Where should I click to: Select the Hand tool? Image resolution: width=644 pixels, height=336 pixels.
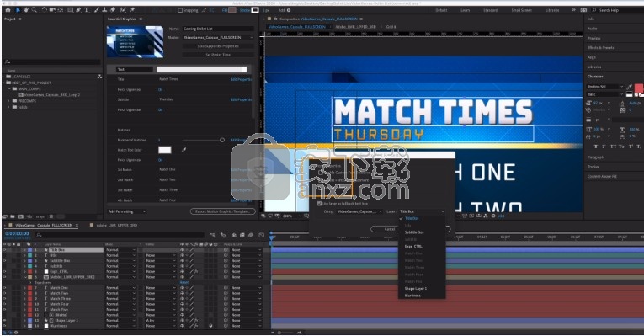pos(26,10)
